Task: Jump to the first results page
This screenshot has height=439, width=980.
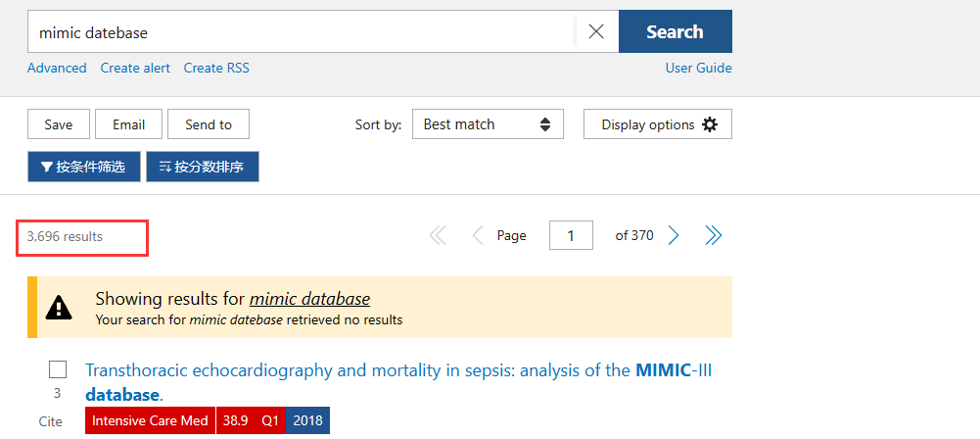Action: click(x=438, y=235)
